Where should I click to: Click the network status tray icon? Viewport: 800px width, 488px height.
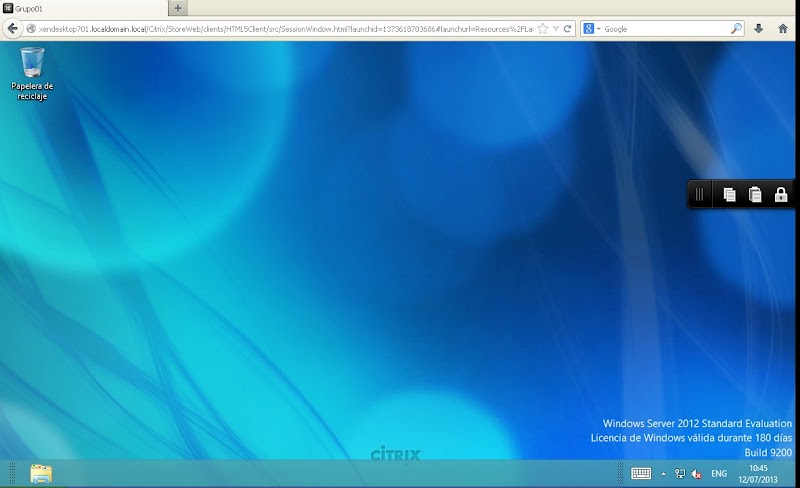(680, 474)
